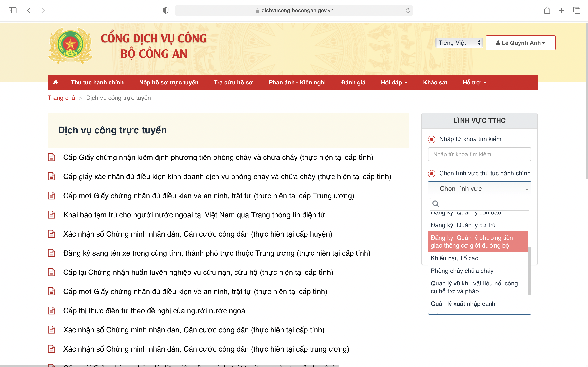Go to 'Nộp hồ sơ trực tuyến' menu item
The width and height of the screenshot is (588, 367).
(169, 83)
